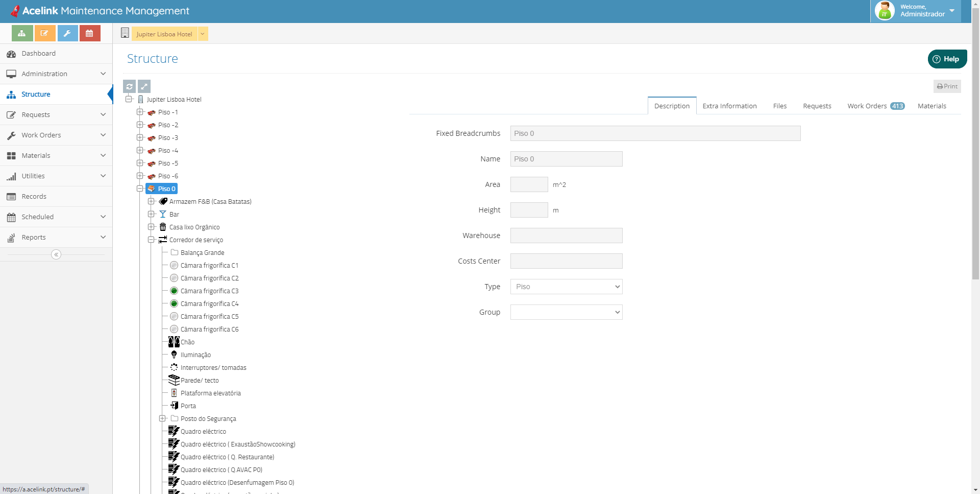980x494 pixels.
Task: Click the expand tree arrows icon
Action: point(144,86)
